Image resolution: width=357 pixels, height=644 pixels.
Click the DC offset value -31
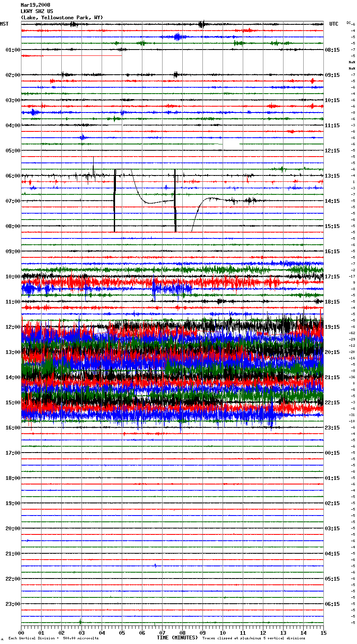[x=352, y=415]
